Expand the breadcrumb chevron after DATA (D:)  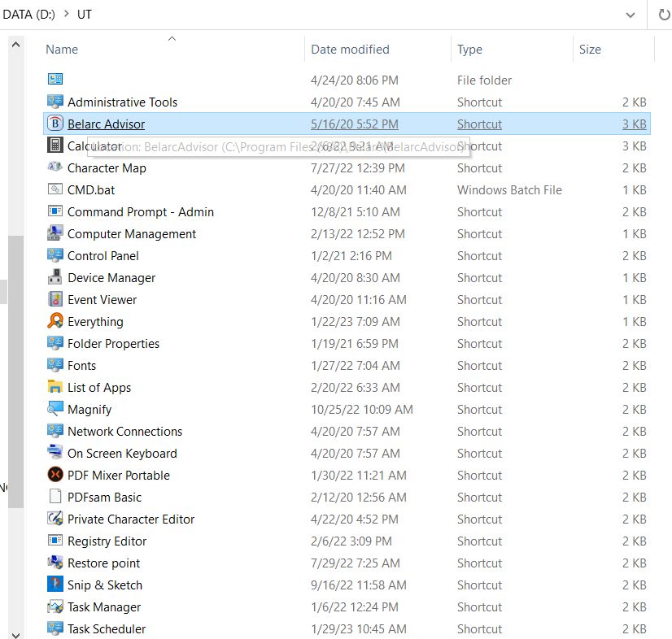[x=67, y=14]
